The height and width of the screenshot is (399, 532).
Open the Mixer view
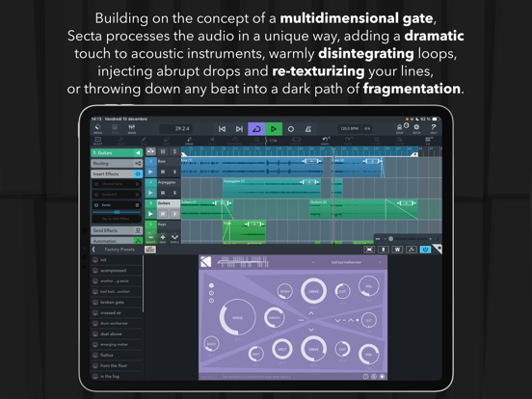point(132,129)
